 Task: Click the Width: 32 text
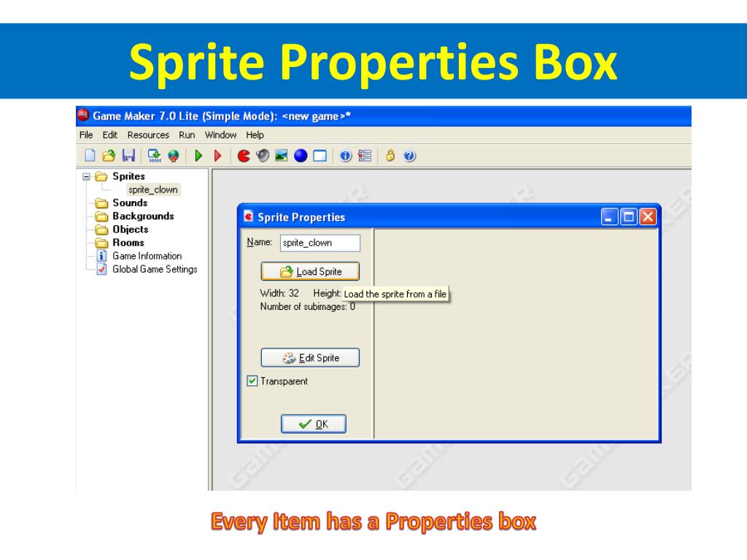[279, 293]
